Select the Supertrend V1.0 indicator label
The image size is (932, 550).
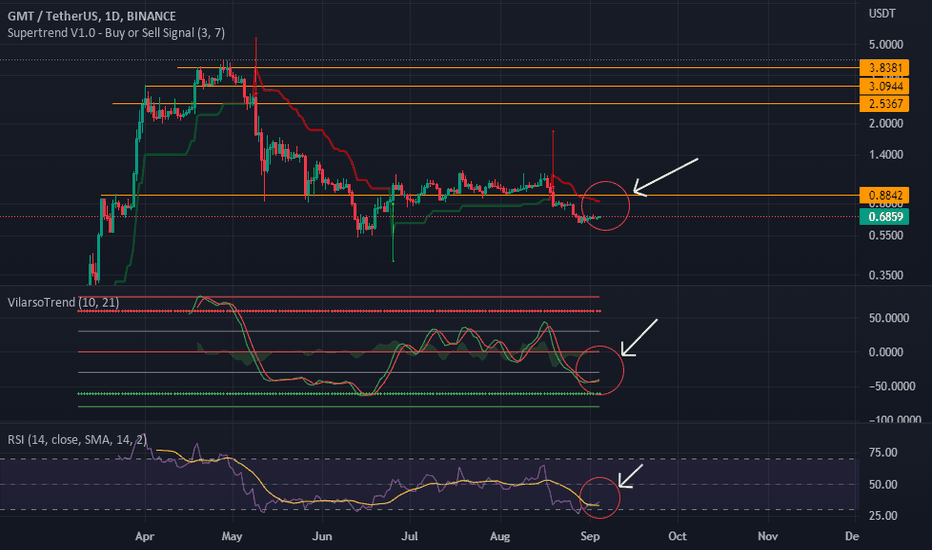pyautogui.click(x=116, y=33)
